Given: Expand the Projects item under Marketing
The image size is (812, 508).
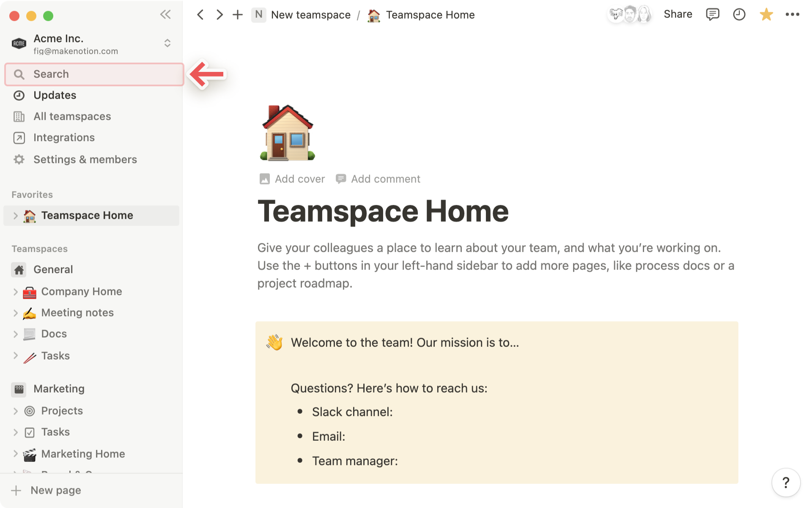Looking at the screenshot, I should [x=16, y=411].
